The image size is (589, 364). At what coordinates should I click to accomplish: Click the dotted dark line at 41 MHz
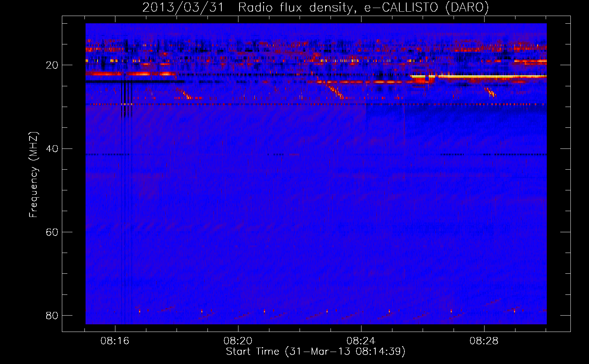pyautogui.click(x=316, y=154)
